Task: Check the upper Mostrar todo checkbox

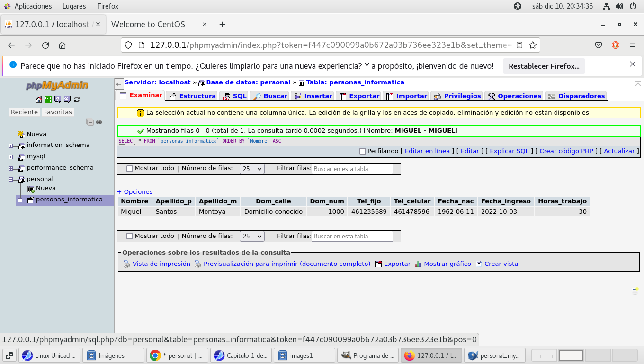Action: coord(130,168)
